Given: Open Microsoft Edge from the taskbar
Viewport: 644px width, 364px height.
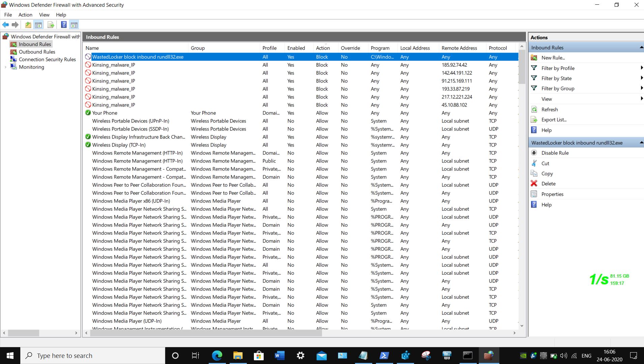Looking at the screenshot, I should pyautogui.click(x=217, y=356).
